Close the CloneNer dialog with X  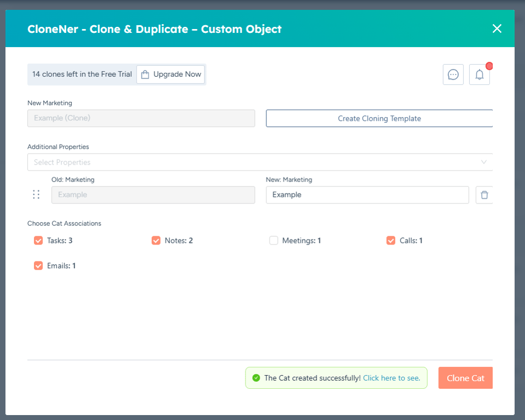(497, 29)
